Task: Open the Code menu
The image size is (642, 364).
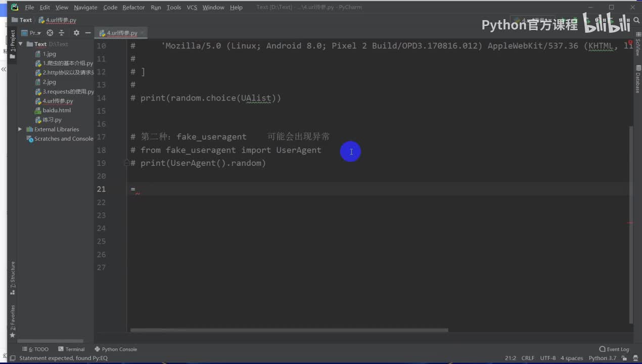Action: (x=110, y=8)
